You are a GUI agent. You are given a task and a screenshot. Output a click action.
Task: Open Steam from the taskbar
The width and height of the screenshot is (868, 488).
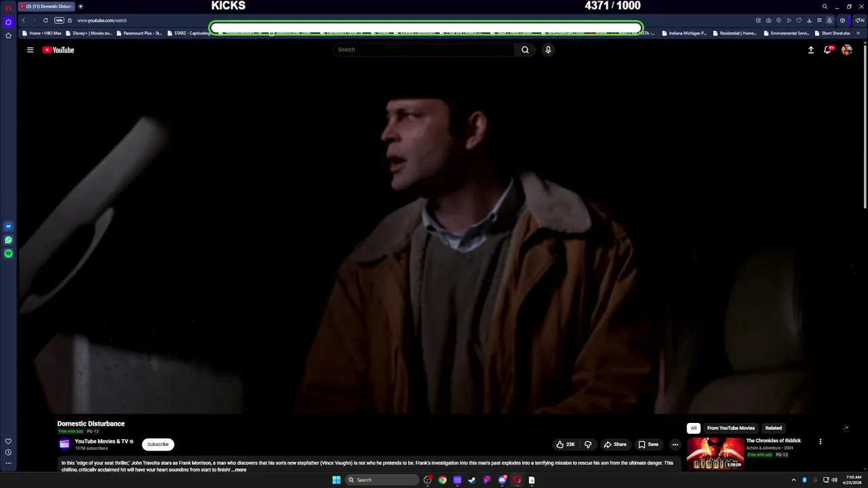click(x=472, y=480)
